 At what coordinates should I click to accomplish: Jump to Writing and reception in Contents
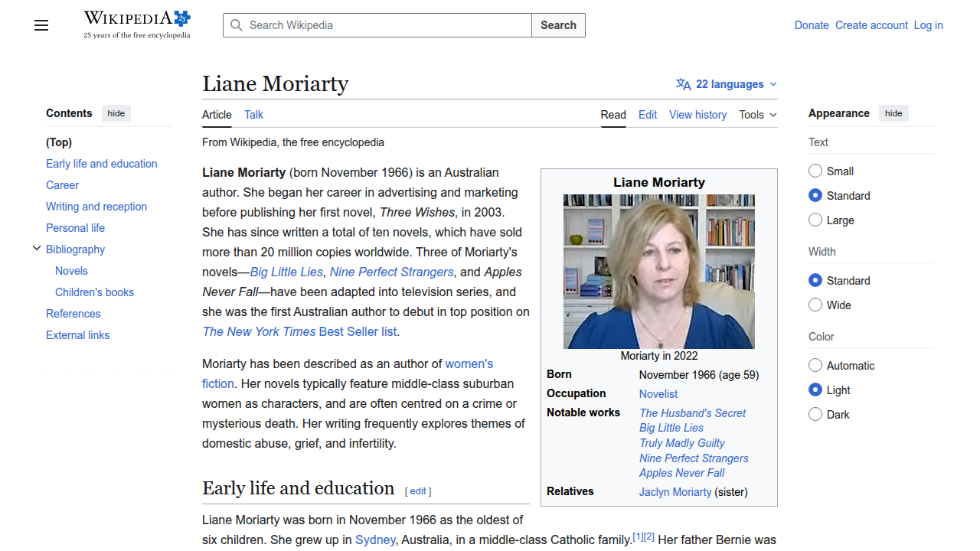[96, 207]
